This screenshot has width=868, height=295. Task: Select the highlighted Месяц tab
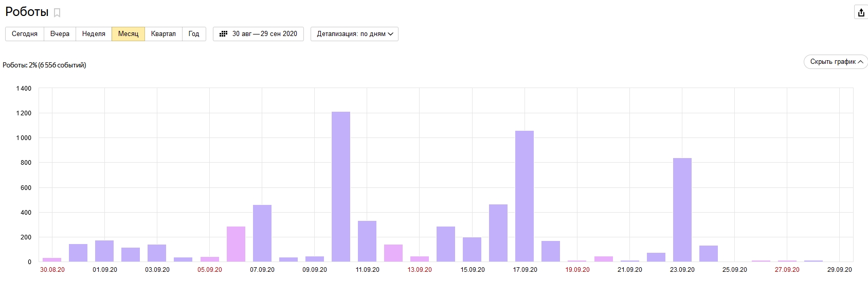pos(128,34)
